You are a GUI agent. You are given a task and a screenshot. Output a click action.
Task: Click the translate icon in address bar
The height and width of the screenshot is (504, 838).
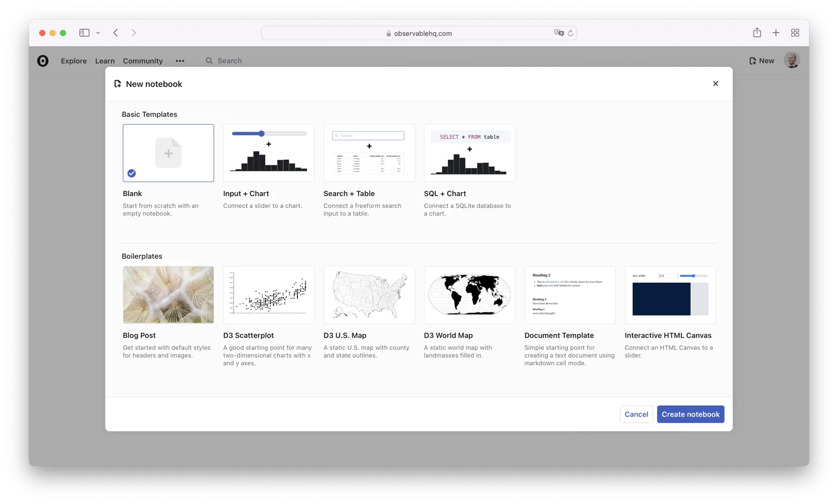(x=559, y=33)
